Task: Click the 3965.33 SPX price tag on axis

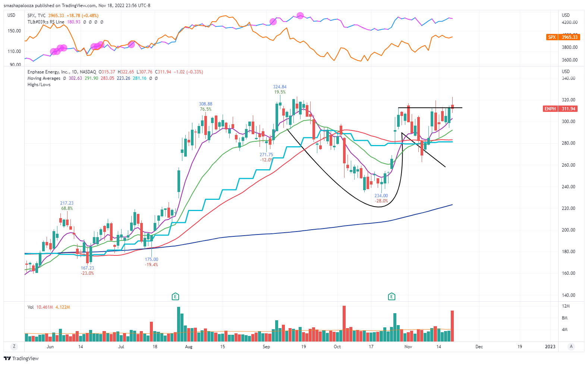Action: [569, 37]
